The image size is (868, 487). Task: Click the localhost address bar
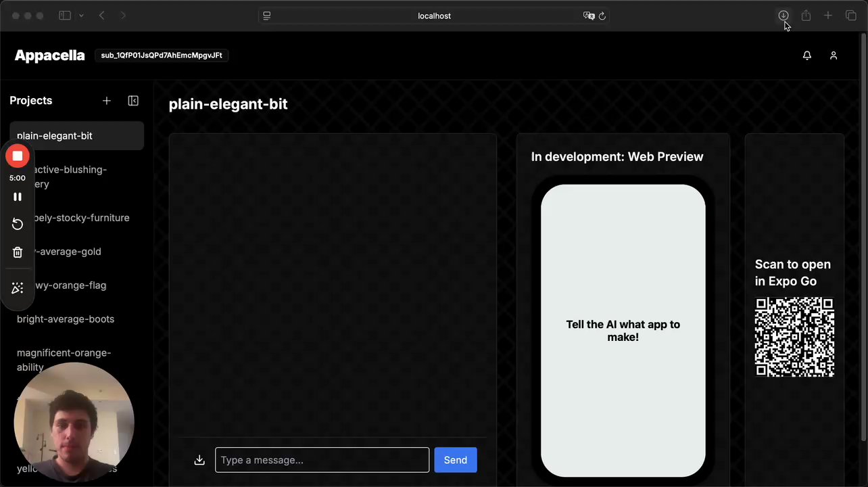pos(434,16)
